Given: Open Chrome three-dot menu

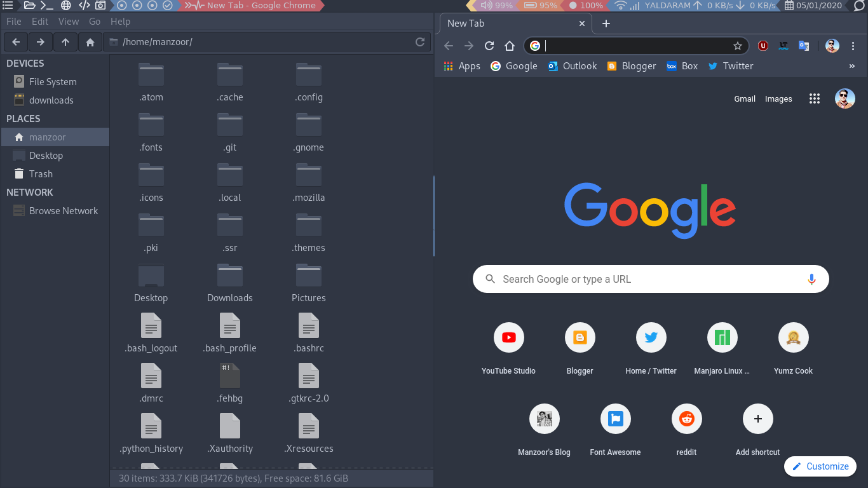Looking at the screenshot, I should pyautogui.click(x=853, y=46).
